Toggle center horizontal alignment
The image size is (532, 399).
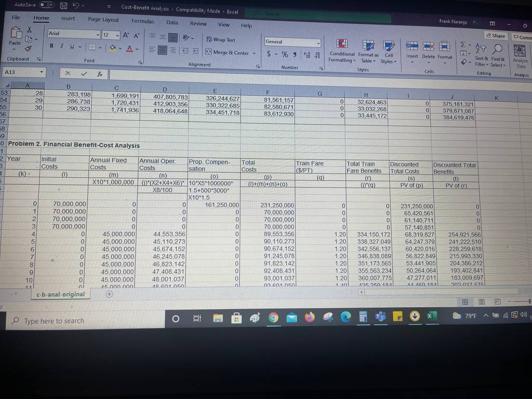tap(163, 50)
